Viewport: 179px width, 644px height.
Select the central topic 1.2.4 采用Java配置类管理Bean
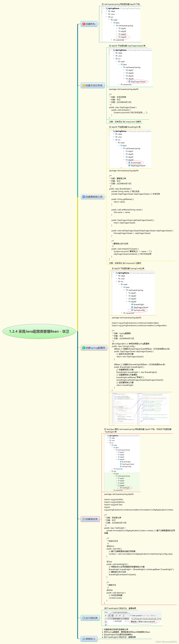pyautogui.click(x=39, y=331)
